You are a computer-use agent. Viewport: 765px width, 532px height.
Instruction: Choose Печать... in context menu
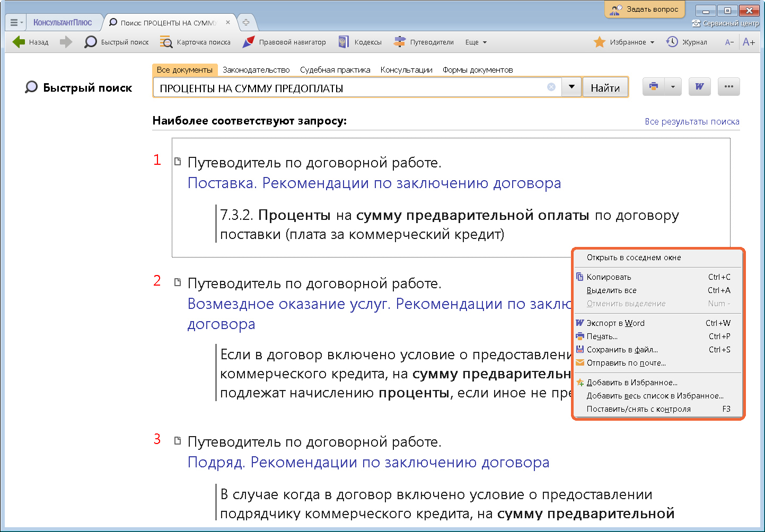pos(657,336)
